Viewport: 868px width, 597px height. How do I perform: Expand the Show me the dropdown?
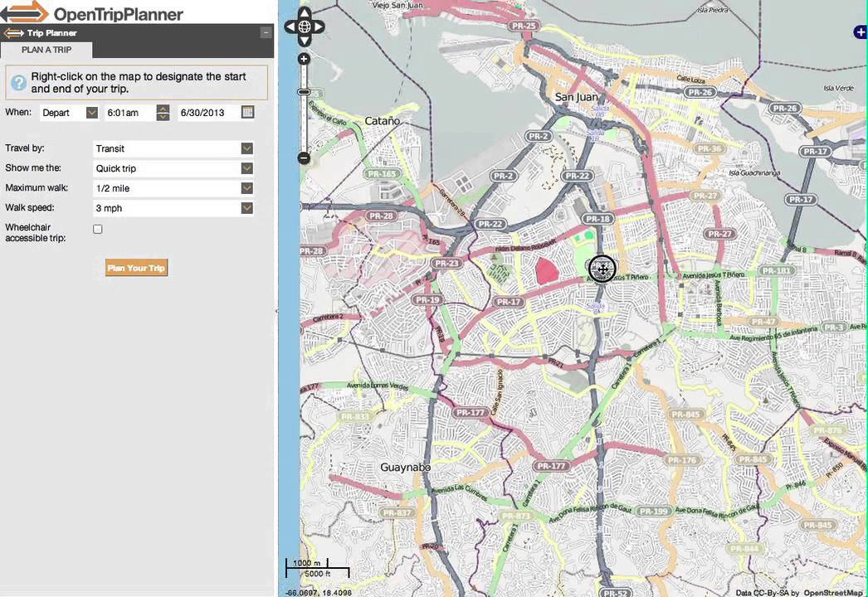click(x=247, y=168)
